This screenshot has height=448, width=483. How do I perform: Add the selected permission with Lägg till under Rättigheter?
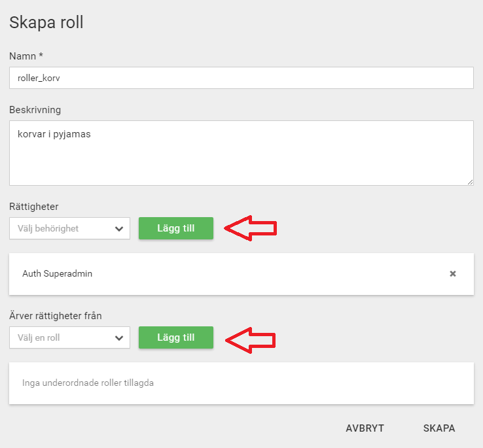pos(176,228)
